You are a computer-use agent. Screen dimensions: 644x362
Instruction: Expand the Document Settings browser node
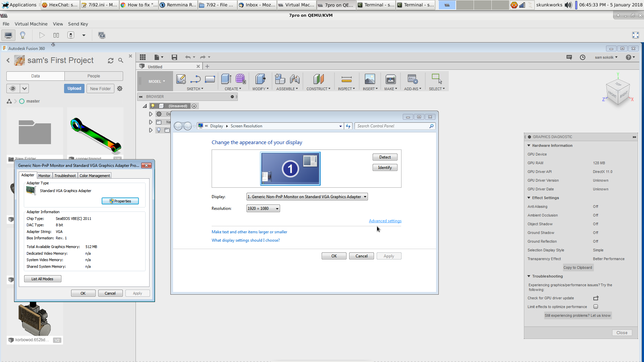pyautogui.click(x=151, y=114)
